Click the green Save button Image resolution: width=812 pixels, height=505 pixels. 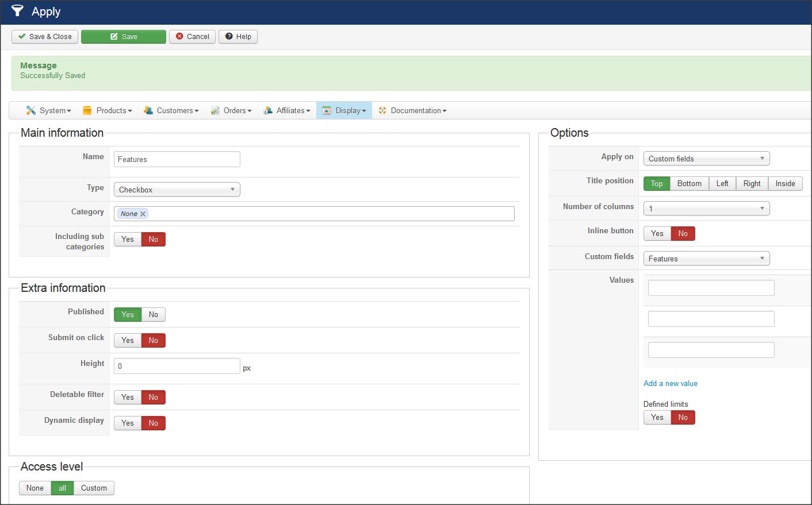tap(124, 37)
